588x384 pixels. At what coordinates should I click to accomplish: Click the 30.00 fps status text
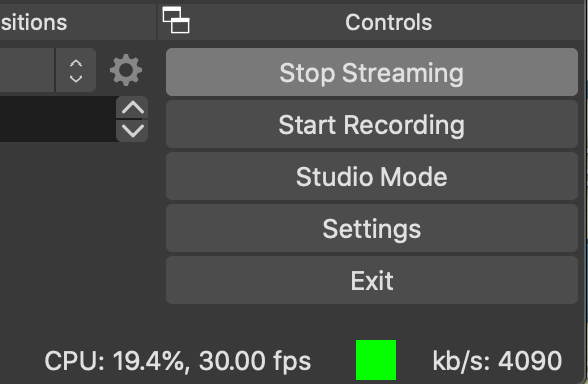pyautogui.click(x=255, y=361)
